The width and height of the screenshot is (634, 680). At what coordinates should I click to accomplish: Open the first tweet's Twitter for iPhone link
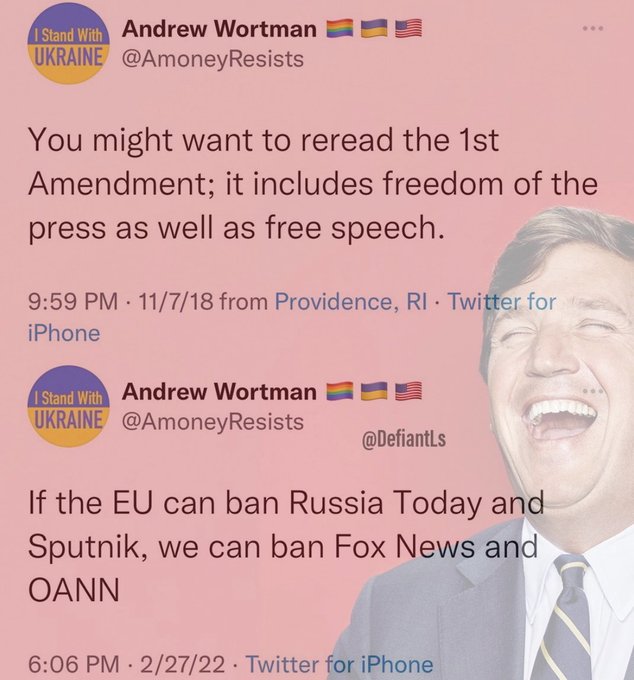point(291,317)
